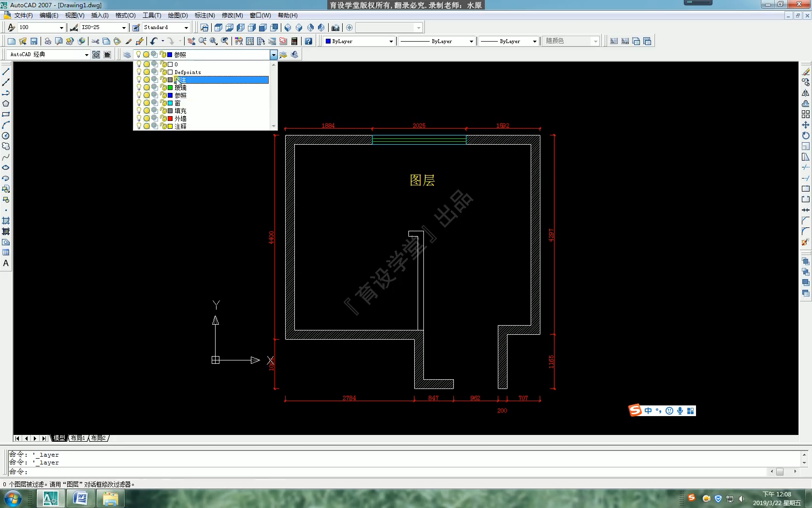Open the 修改(M) menu
Viewport: 812px width, 508px height.
(x=232, y=15)
